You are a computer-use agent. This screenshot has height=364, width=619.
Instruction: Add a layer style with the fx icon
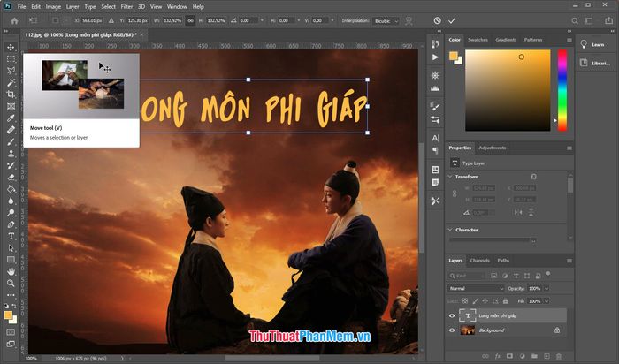click(497, 356)
